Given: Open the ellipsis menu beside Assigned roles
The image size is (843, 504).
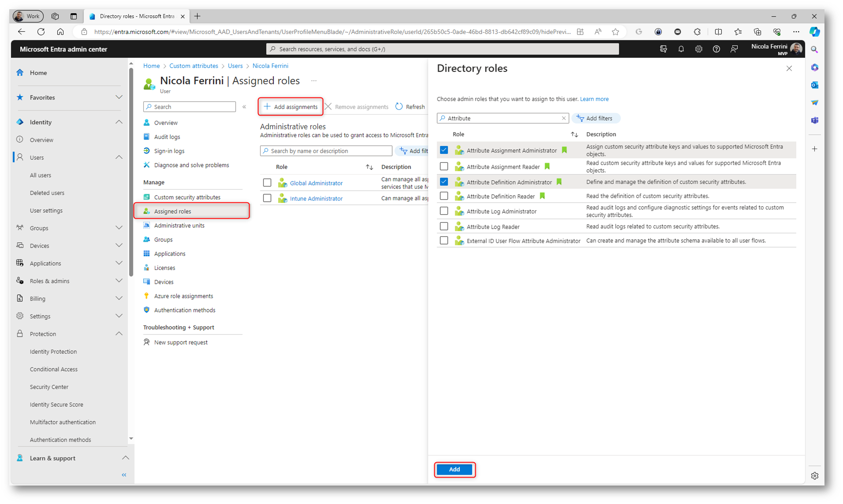Looking at the screenshot, I should click(x=313, y=81).
